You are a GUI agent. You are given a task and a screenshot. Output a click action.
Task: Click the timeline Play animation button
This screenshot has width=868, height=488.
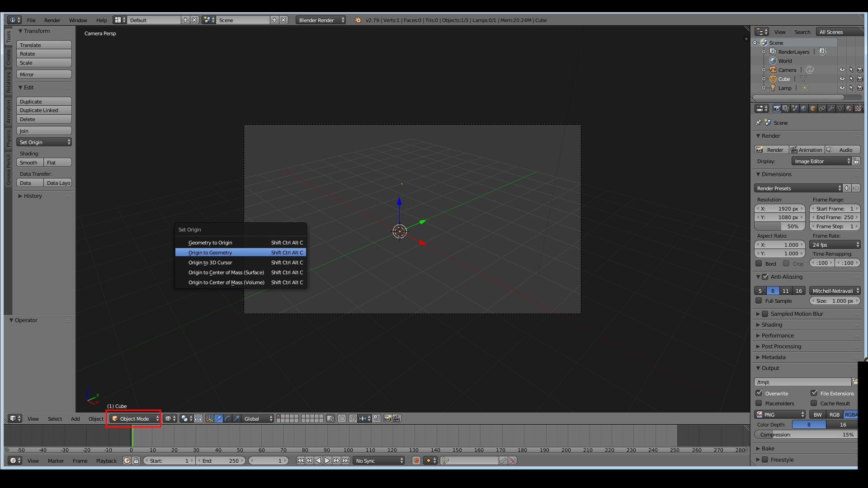pos(327,460)
